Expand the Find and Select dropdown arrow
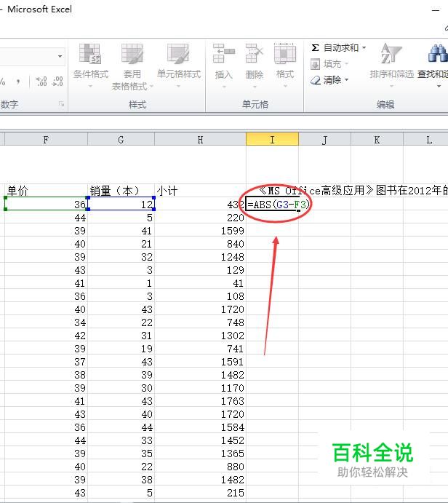The image size is (448, 503). point(439,87)
